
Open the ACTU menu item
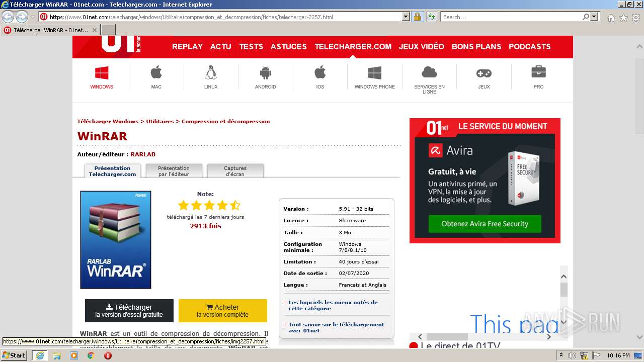[x=221, y=46]
